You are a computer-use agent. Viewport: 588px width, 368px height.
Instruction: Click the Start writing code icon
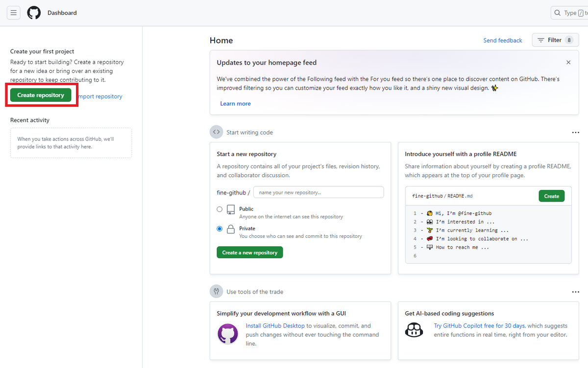tap(216, 132)
